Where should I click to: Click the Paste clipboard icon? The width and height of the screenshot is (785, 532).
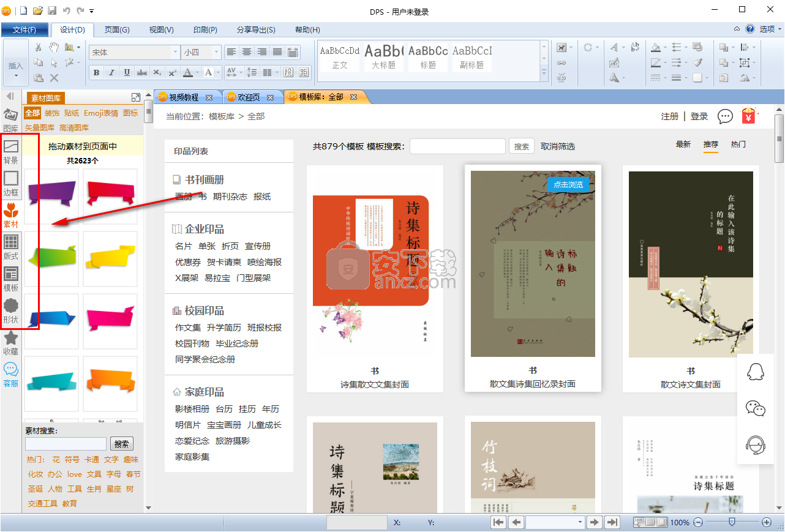pyautogui.click(x=38, y=78)
